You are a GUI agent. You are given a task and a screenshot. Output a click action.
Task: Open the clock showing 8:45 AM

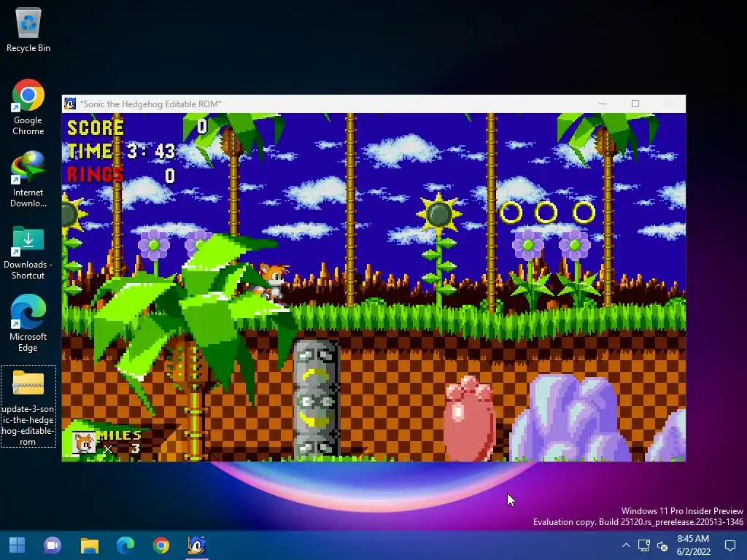tap(693, 545)
